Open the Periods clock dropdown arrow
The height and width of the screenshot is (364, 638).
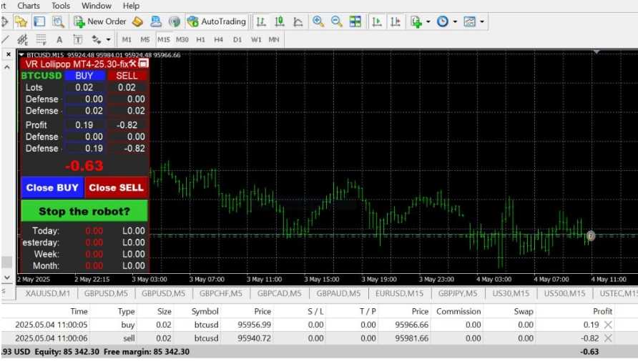455,21
